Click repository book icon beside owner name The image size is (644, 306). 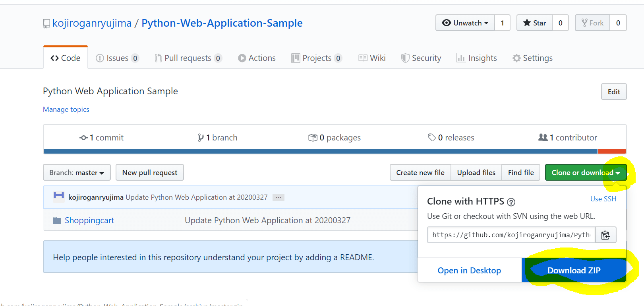pyautogui.click(x=46, y=24)
